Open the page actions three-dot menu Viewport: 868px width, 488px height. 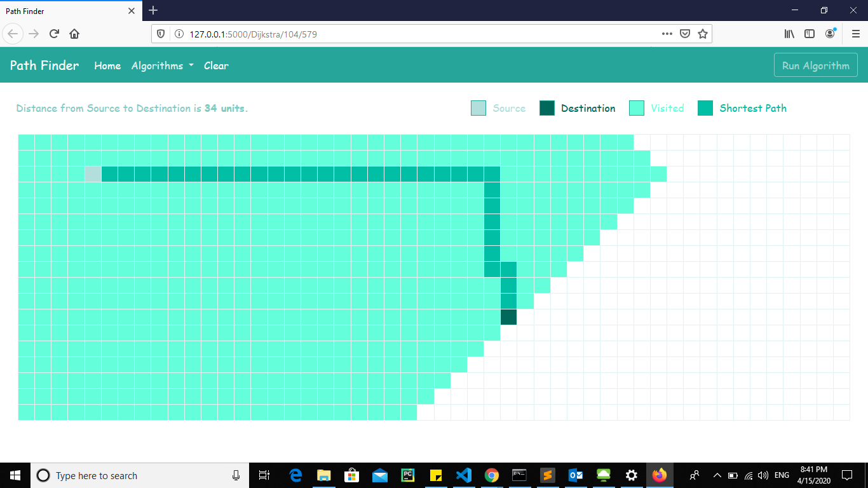click(667, 34)
